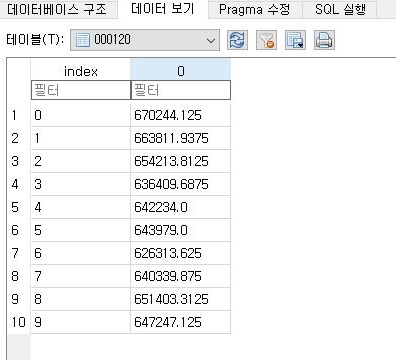Screen dimensions: 396x360
Task: Select cell value 670244.125
Action: tap(180, 115)
